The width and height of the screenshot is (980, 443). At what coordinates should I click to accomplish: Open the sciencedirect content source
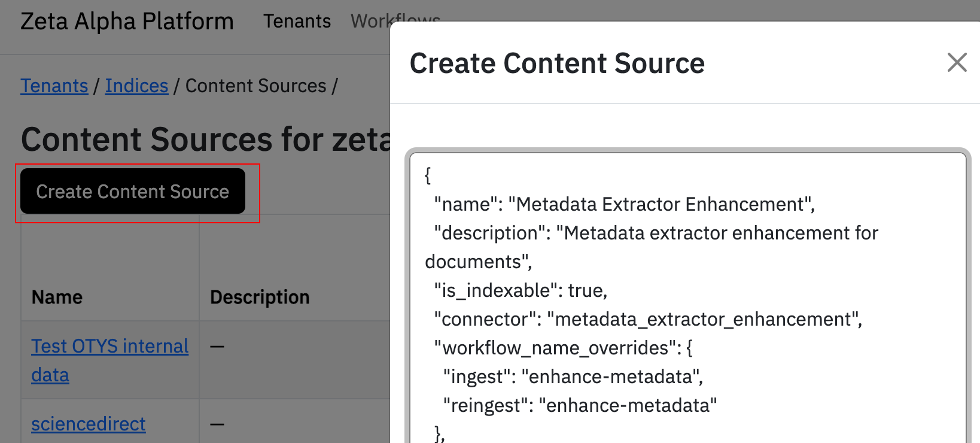click(x=89, y=424)
